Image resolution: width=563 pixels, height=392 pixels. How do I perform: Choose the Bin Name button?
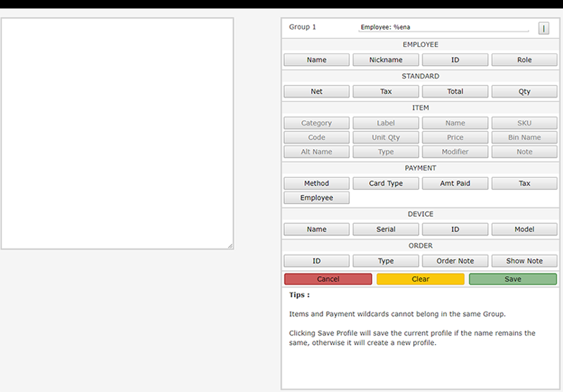(524, 137)
